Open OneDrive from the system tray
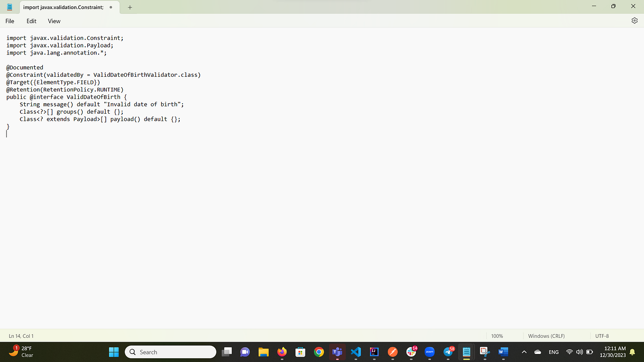 tap(538, 352)
